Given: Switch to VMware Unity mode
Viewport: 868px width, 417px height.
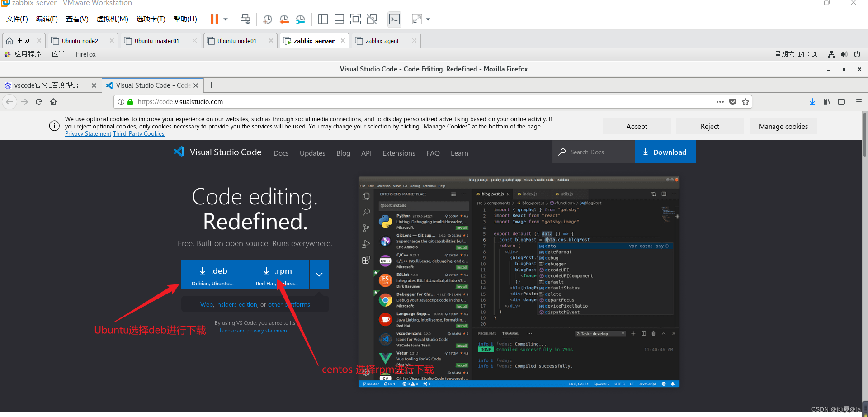Looking at the screenshot, I should [x=372, y=19].
